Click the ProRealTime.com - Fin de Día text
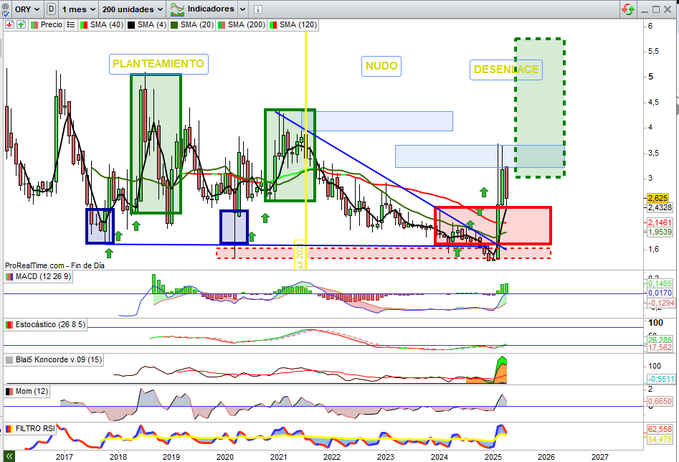 [x=55, y=265]
